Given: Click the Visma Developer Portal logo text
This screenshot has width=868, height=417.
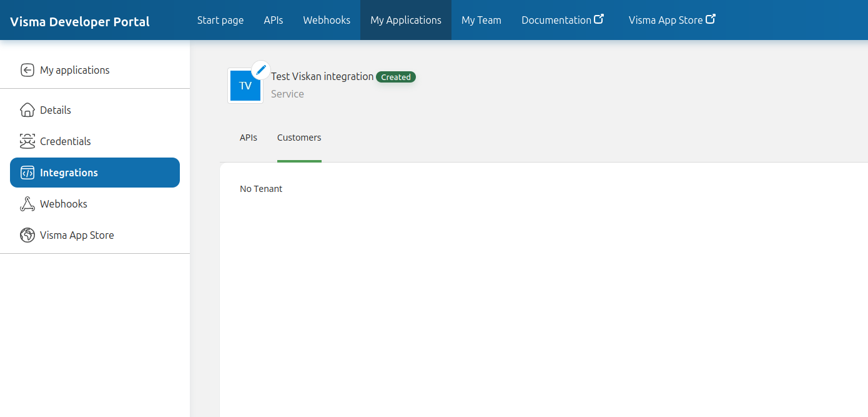Looking at the screenshot, I should click(x=80, y=22).
